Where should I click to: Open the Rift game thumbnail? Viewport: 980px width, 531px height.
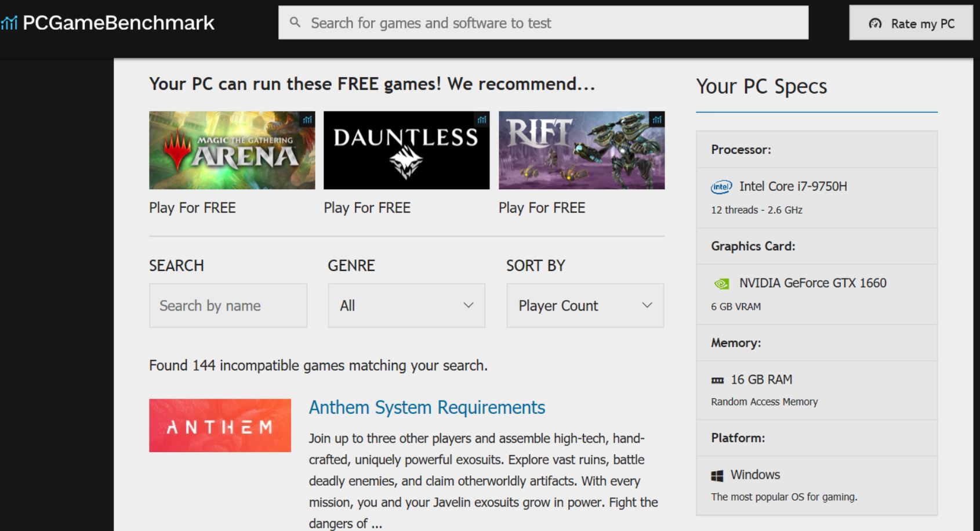582,150
